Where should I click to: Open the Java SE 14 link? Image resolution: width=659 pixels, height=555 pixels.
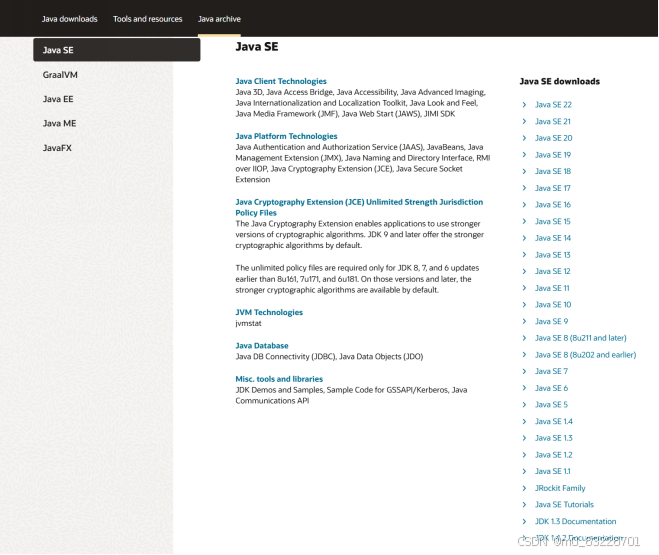[x=553, y=238]
